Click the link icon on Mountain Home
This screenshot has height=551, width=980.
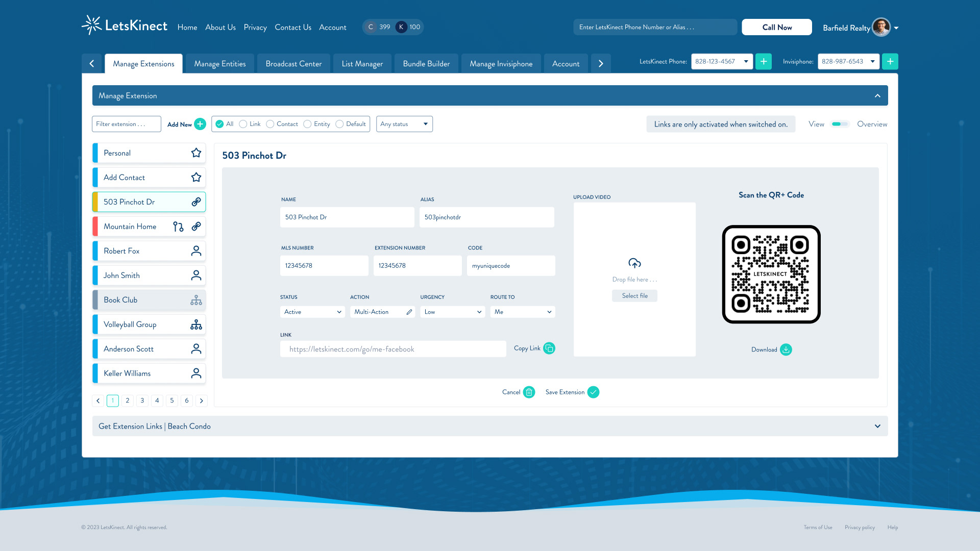196,226
